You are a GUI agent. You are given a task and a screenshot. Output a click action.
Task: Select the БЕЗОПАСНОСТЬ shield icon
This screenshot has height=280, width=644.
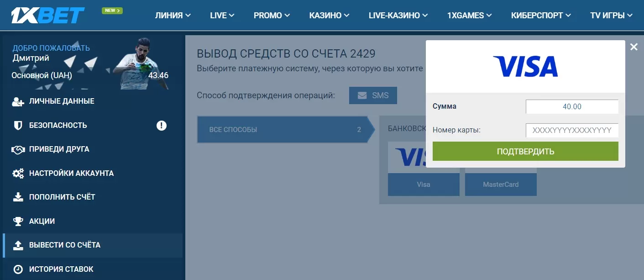(17, 125)
